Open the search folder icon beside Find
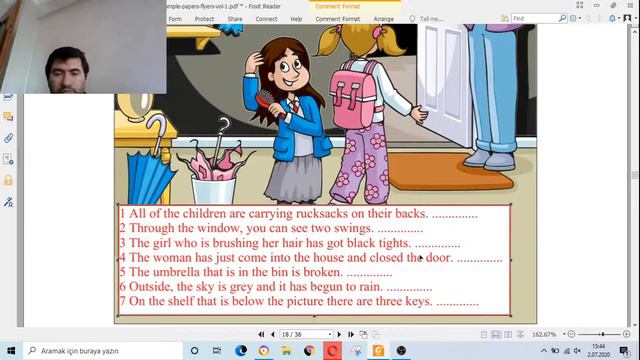Screen dimensions: 640x360 [x=505, y=18]
